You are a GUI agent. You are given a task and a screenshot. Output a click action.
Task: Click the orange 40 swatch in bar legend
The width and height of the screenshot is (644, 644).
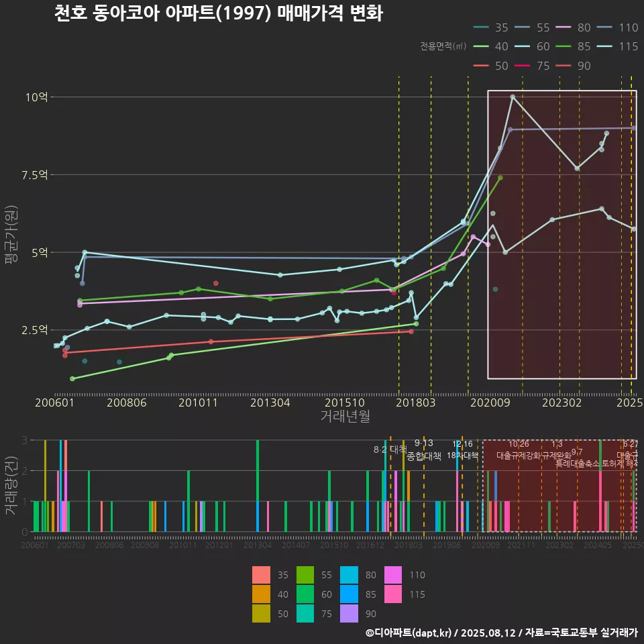coord(261,594)
